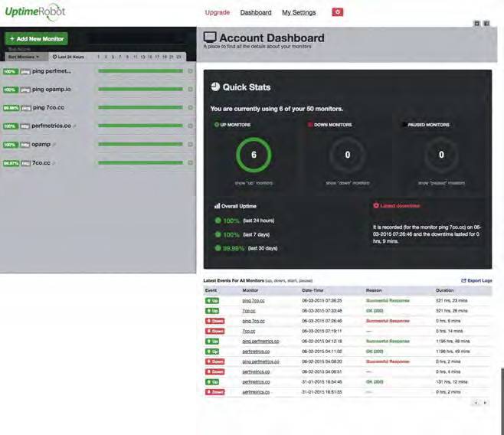
Task: Click the 99.98% last 30 days uptime value
Action: [x=234, y=248]
